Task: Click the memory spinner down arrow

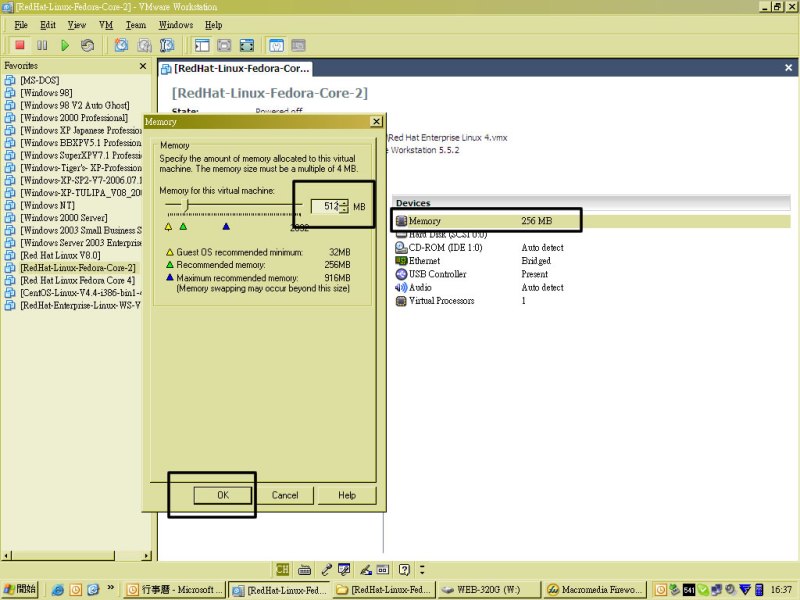Action: [x=344, y=210]
